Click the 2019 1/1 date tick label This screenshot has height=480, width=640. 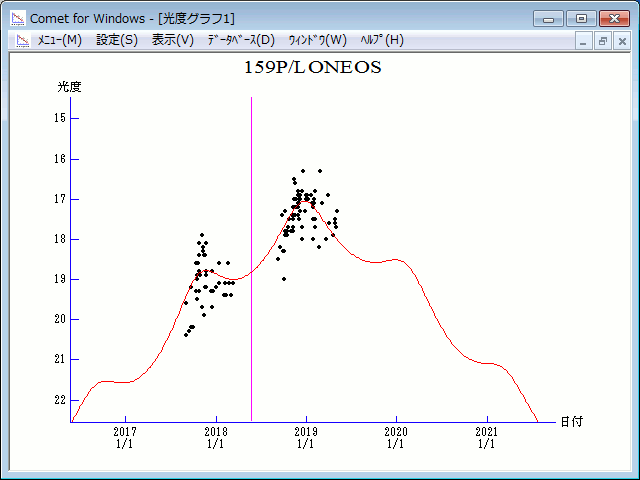[x=306, y=437]
